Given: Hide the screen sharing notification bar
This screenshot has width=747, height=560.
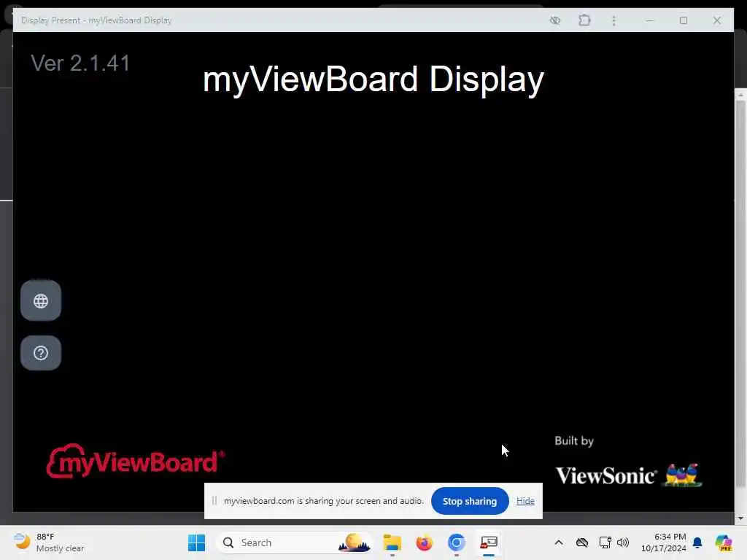Looking at the screenshot, I should tap(525, 501).
